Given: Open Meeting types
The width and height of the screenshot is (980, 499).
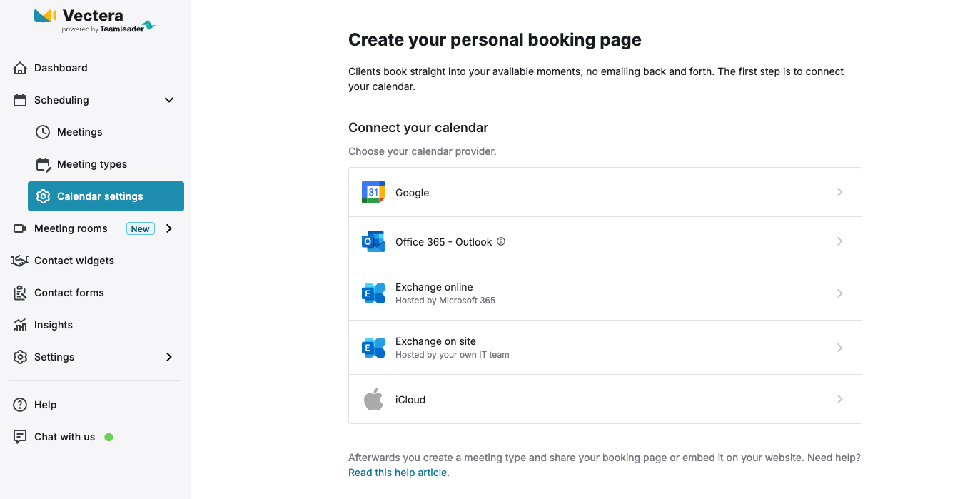Looking at the screenshot, I should tap(92, 164).
